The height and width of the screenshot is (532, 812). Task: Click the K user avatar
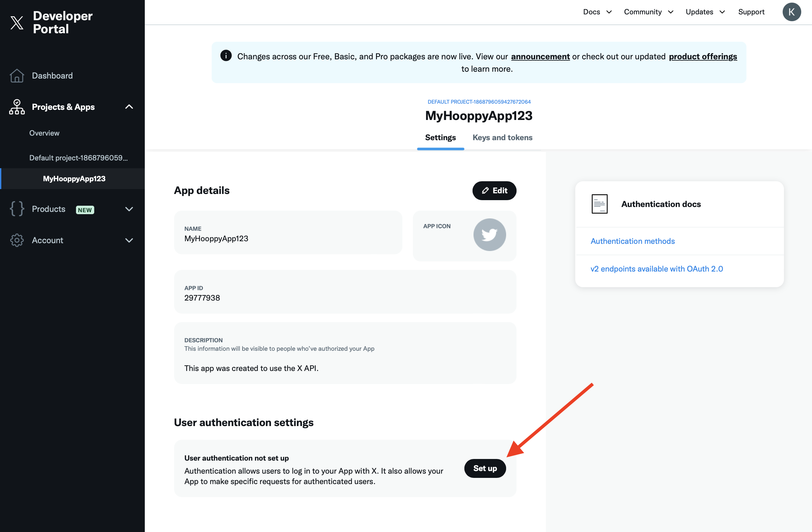point(791,12)
